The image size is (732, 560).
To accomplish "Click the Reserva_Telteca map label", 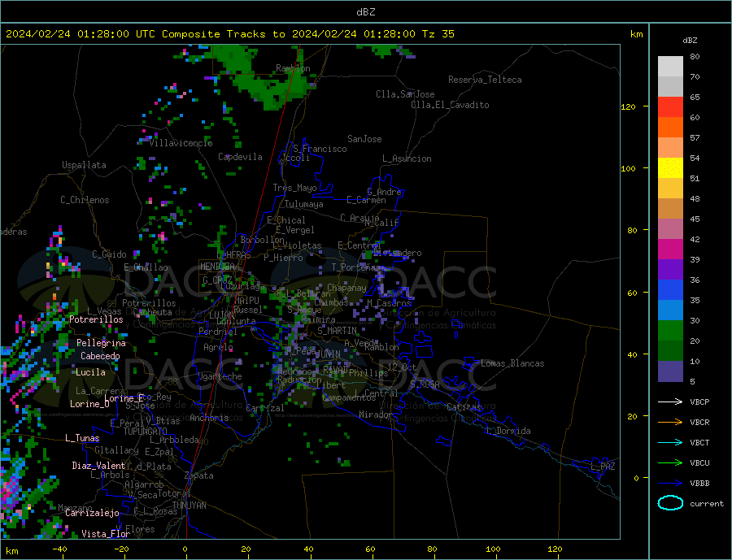I will click(485, 80).
